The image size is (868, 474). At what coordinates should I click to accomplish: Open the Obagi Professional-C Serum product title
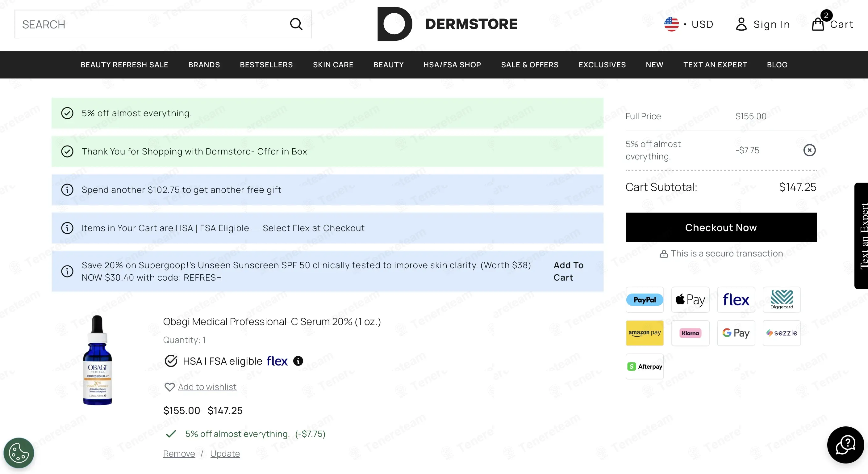point(272,321)
